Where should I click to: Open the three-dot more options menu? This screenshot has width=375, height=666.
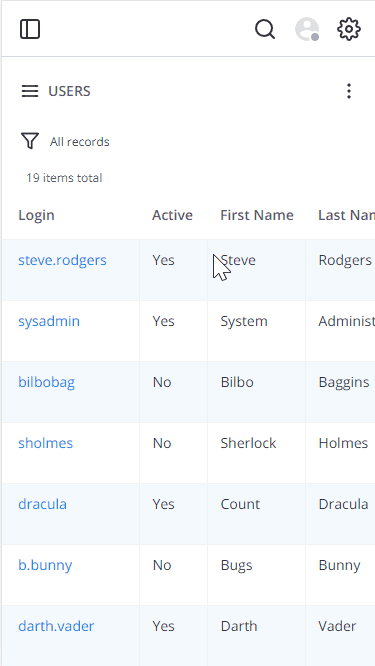(x=349, y=91)
